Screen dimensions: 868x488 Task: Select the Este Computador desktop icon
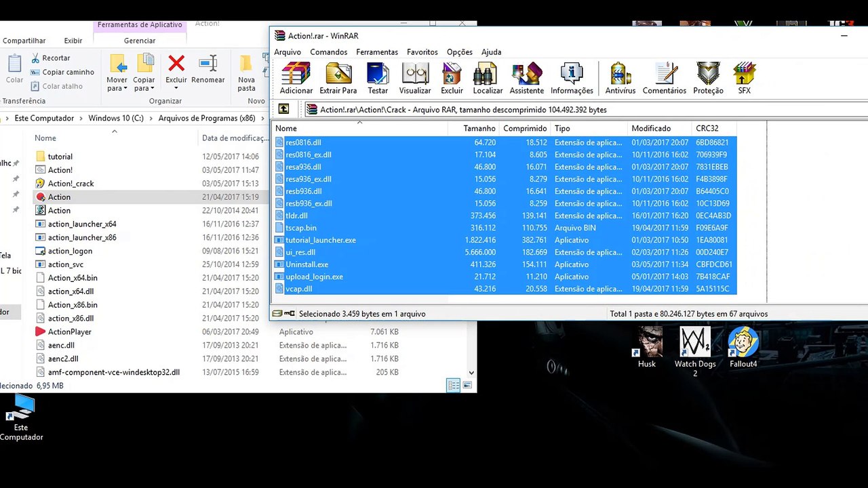pyautogui.click(x=21, y=417)
